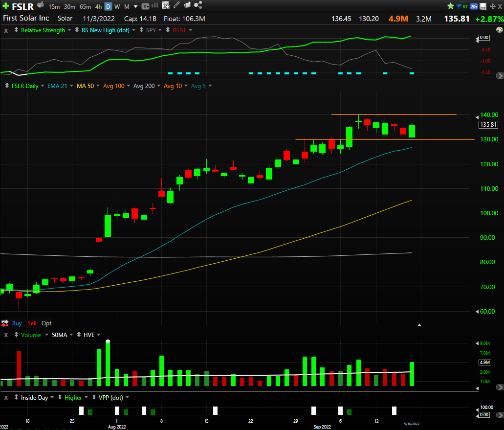Click the red-blue swap icon beside Buy
This screenshot has height=430, width=504.
(5, 323)
